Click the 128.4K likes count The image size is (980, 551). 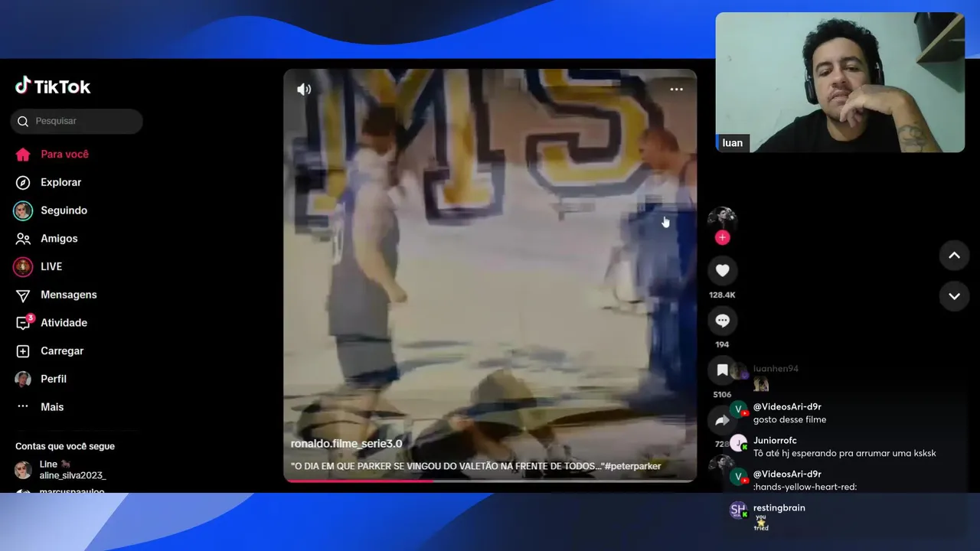(x=722, y=295)
